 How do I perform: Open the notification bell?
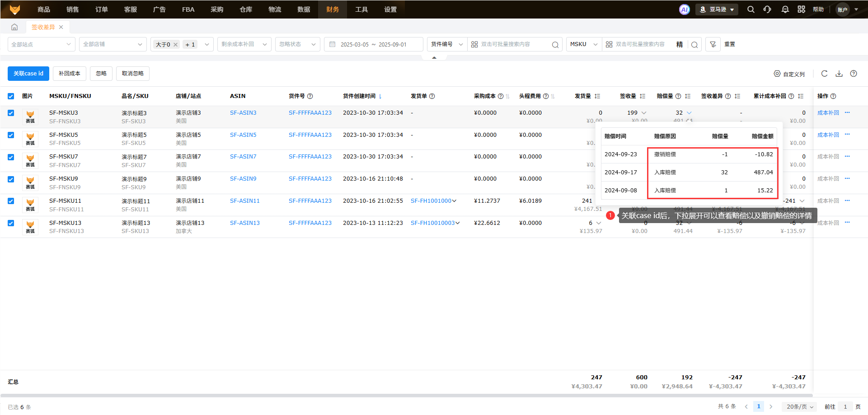[x=785, y=9]
